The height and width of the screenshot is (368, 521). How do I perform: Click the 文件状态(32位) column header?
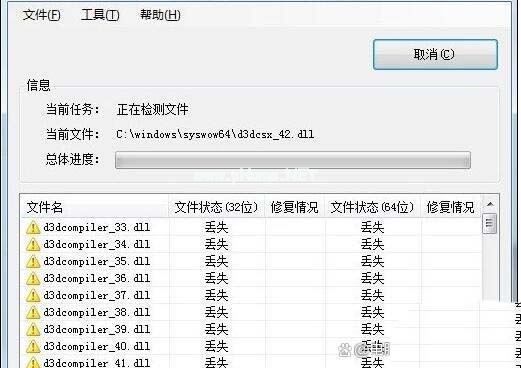(x=217, y=207)
